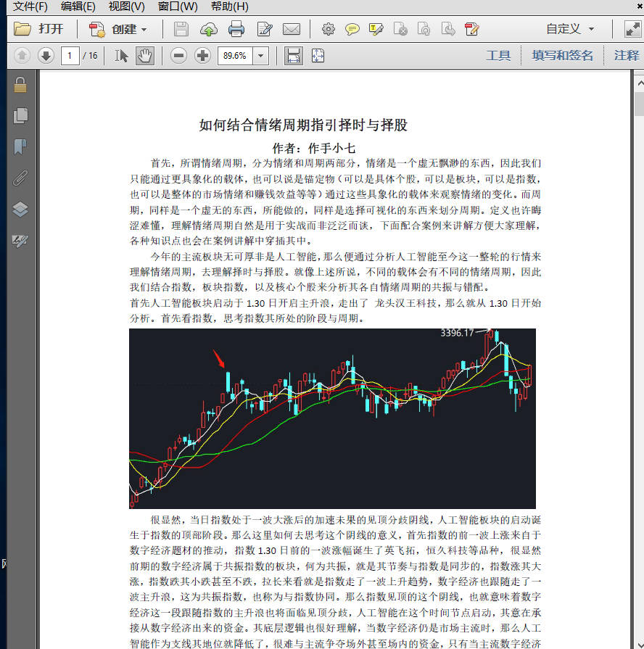
Task: Click the save floppy disk icon
Action: pos(181,30)
